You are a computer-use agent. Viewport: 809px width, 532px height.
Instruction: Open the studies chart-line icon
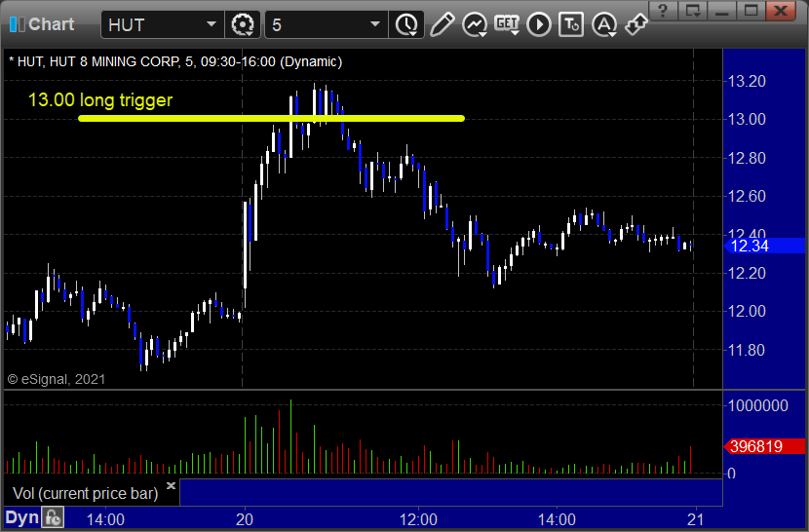pos(475,24)
